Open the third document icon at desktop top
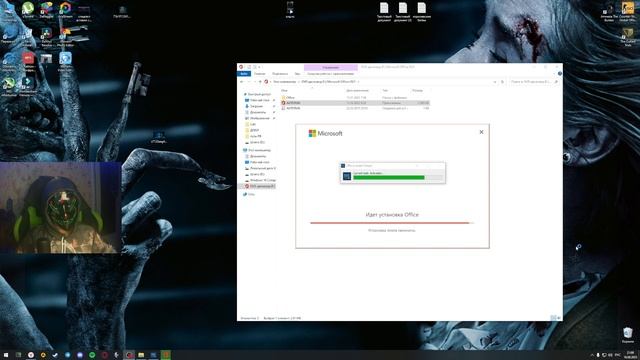This screenshot has height=360, width=640. point(422,11)
